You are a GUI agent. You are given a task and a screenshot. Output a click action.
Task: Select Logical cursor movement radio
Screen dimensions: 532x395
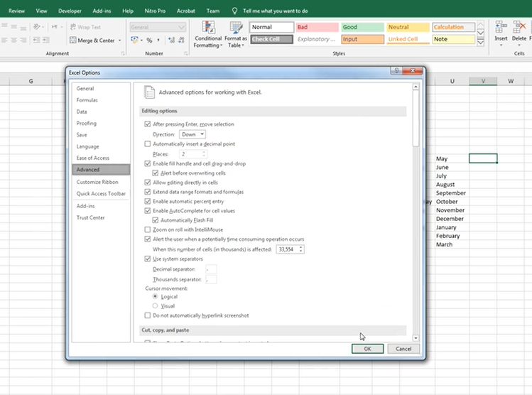[x=155, y=296]
